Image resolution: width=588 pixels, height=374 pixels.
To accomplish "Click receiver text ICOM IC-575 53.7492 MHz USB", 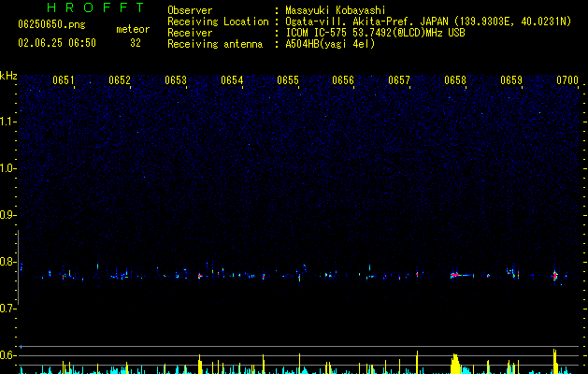I will point(376,33).
